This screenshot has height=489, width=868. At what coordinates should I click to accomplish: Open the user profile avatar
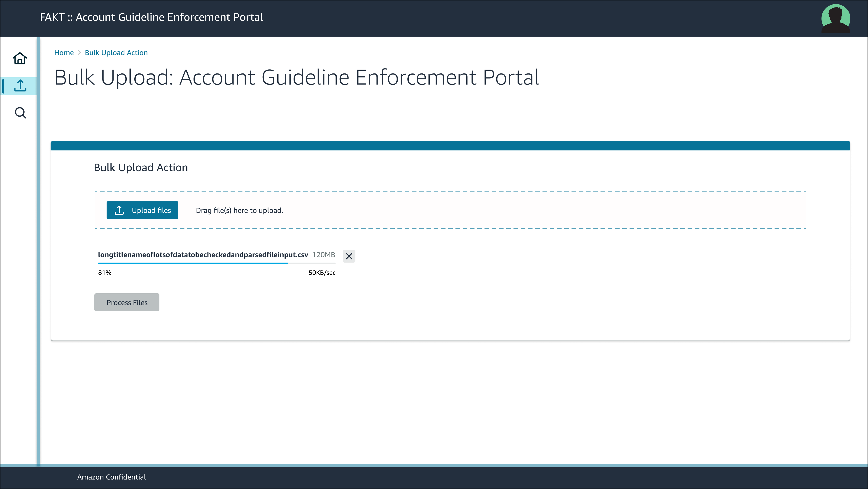point(836,18)
